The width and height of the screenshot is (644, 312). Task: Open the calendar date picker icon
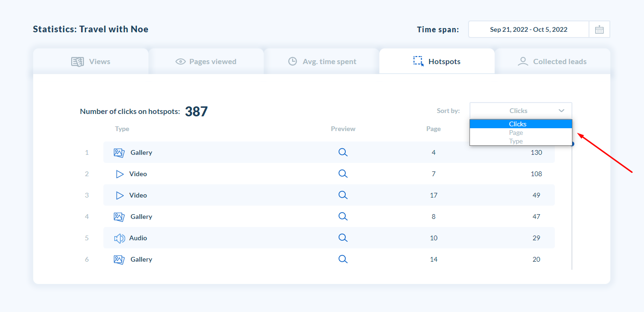coord(599,29)
